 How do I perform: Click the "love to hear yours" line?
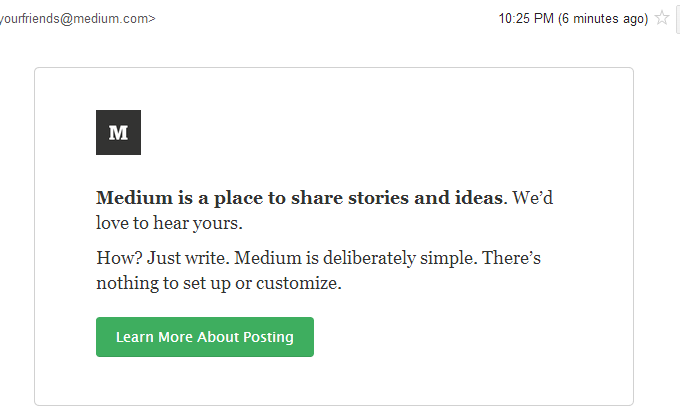coord(169,222)
